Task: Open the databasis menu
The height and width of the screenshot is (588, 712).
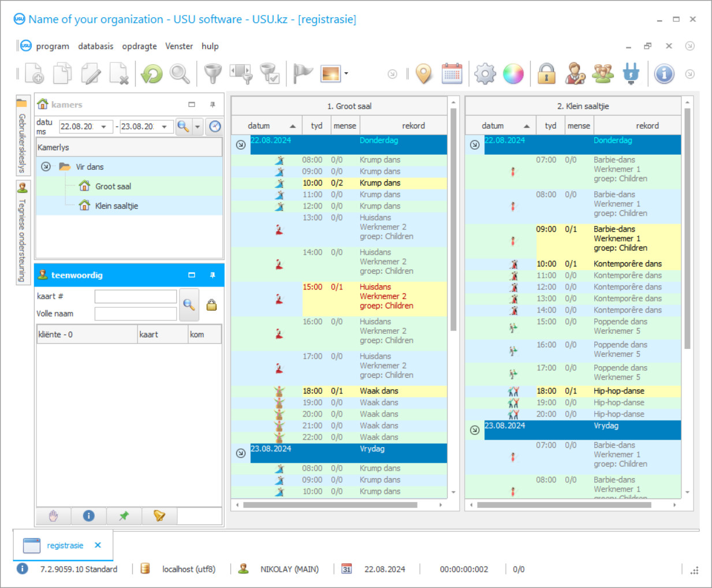Action: tap(96, 46)
